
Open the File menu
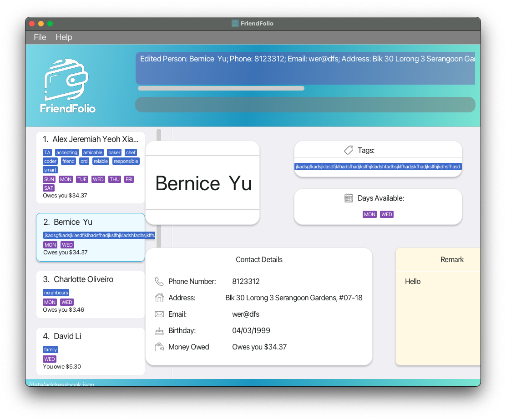click(x=40, y=37)
